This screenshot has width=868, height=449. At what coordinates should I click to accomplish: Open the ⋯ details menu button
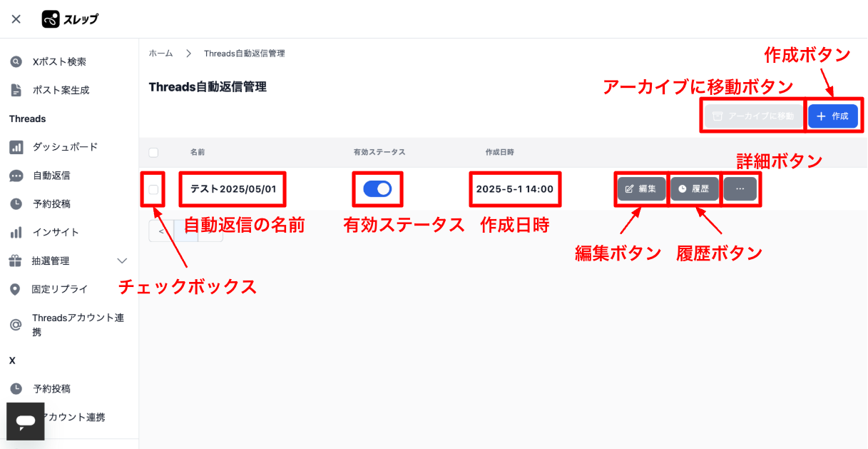(x=740, y=189)
